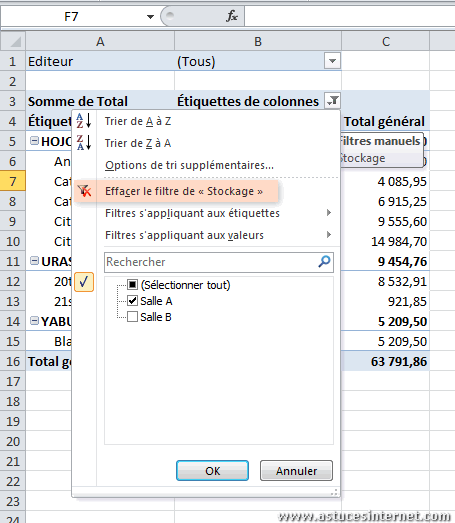
Task: Click the cell with 9 555,60
Action: (x=386, y=221)
